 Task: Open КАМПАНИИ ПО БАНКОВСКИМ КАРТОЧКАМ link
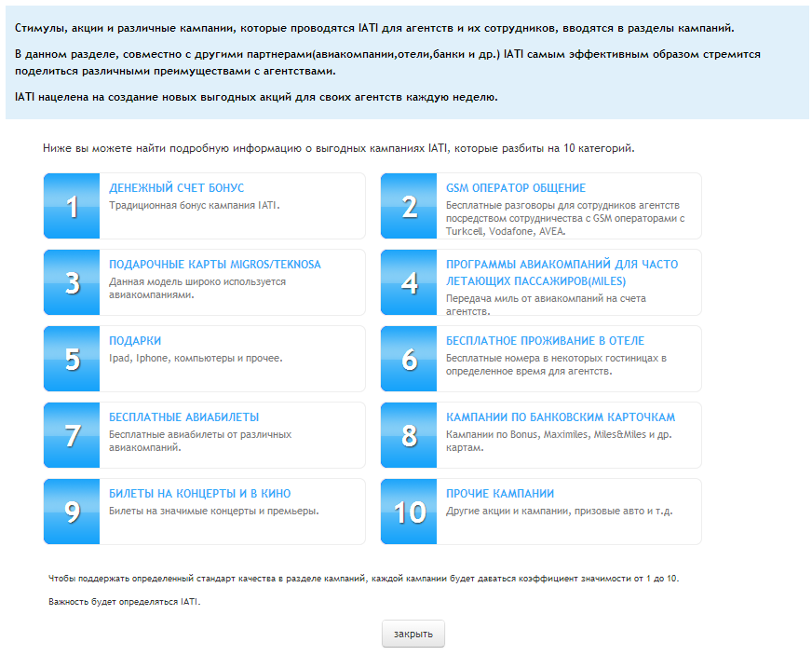[x=561, y=417]
